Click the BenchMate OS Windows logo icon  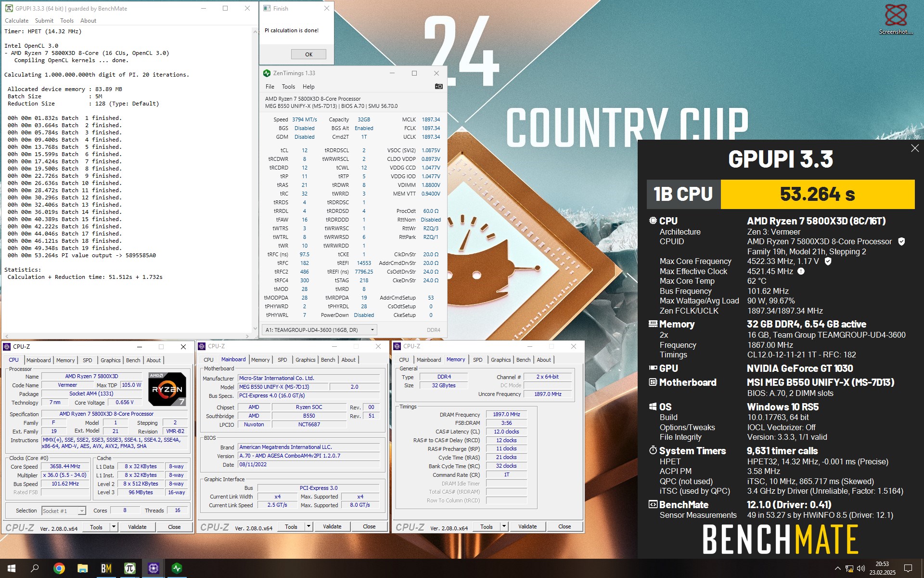[x=653, y=407]
